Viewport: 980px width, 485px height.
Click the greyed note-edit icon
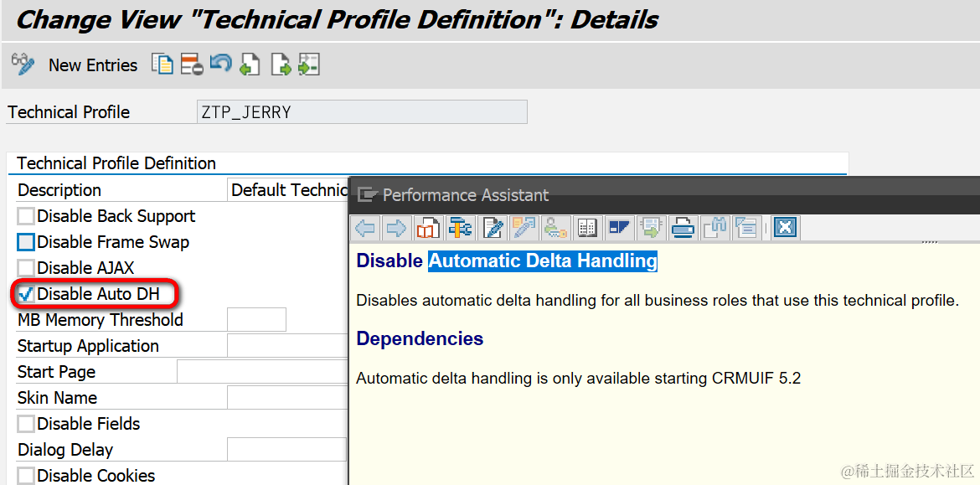(x=524, y=228)
